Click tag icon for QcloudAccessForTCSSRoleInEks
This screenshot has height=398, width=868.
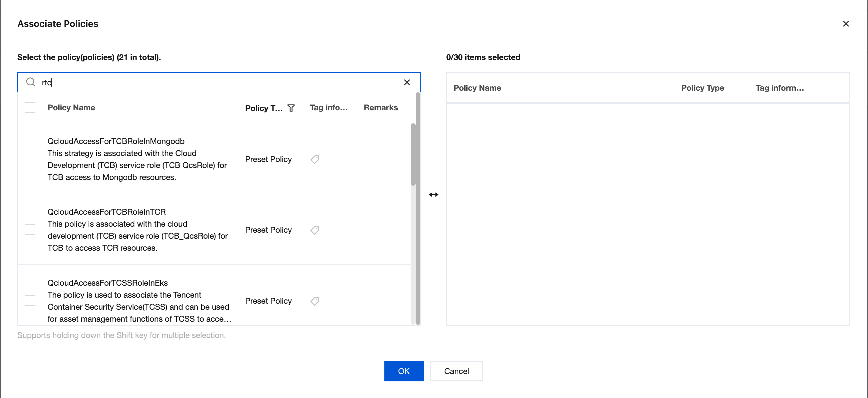coord(315,301)
